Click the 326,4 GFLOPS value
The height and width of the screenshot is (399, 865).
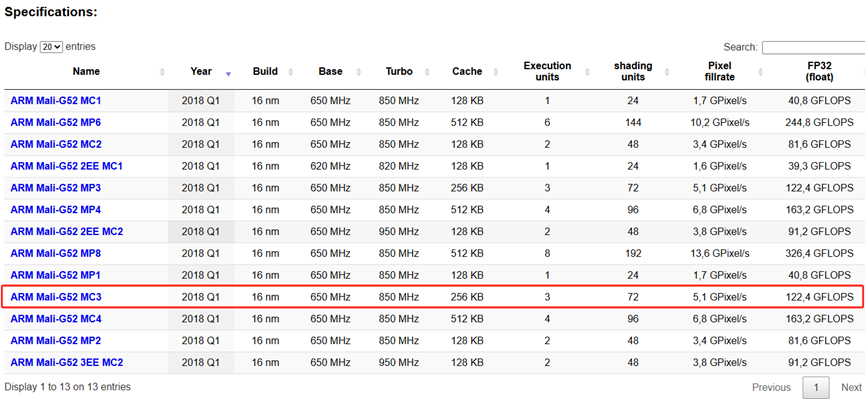pos(819,253)
